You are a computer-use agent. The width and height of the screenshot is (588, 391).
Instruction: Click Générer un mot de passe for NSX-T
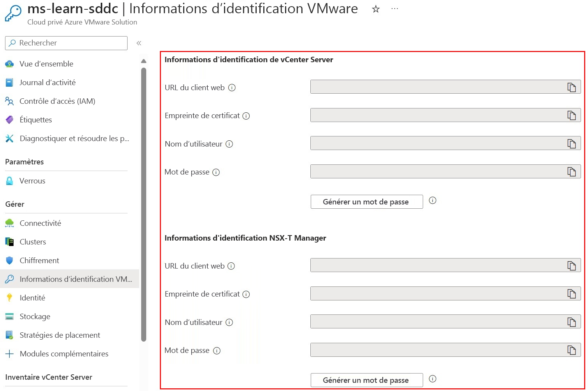point(366,380)
